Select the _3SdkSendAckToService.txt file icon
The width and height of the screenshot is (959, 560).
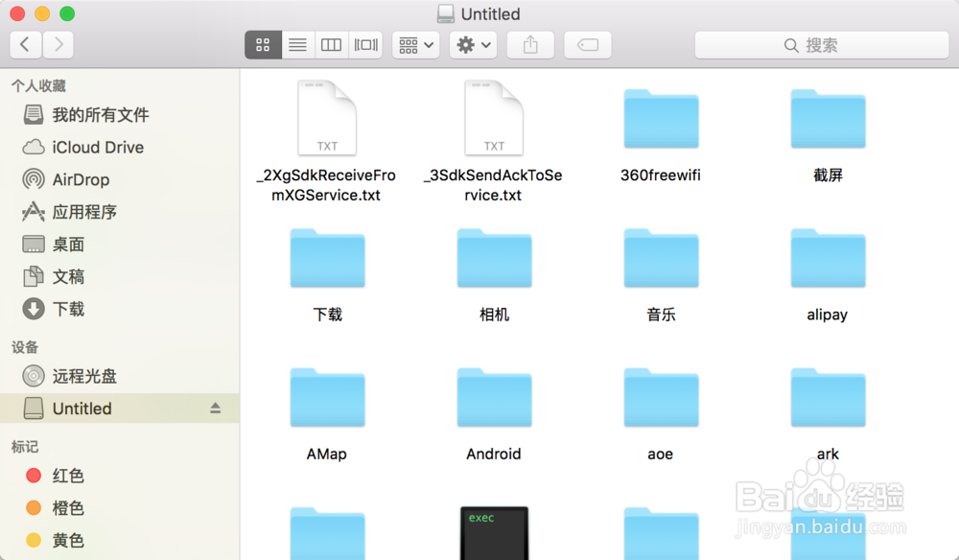tap(494, 117)
